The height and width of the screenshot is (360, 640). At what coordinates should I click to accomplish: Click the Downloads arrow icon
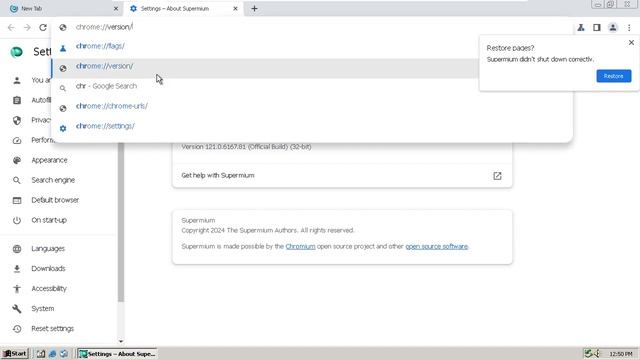17,269
